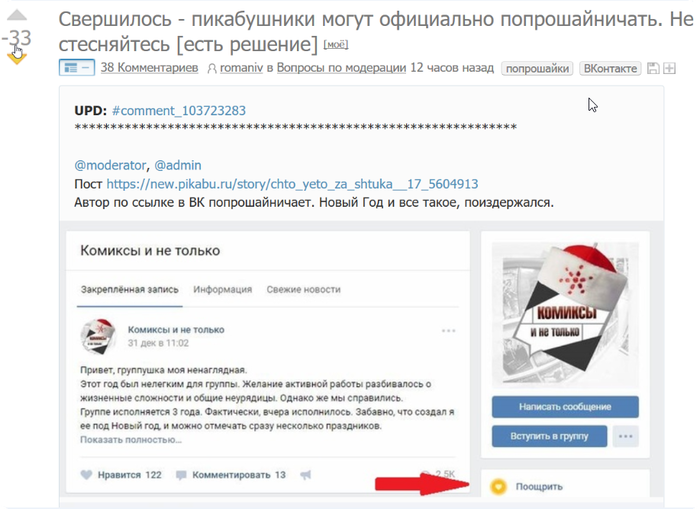Expand the post text with Показать полностью
The width and height of the screenshot is (700, 509).
(x=131, y=440)
